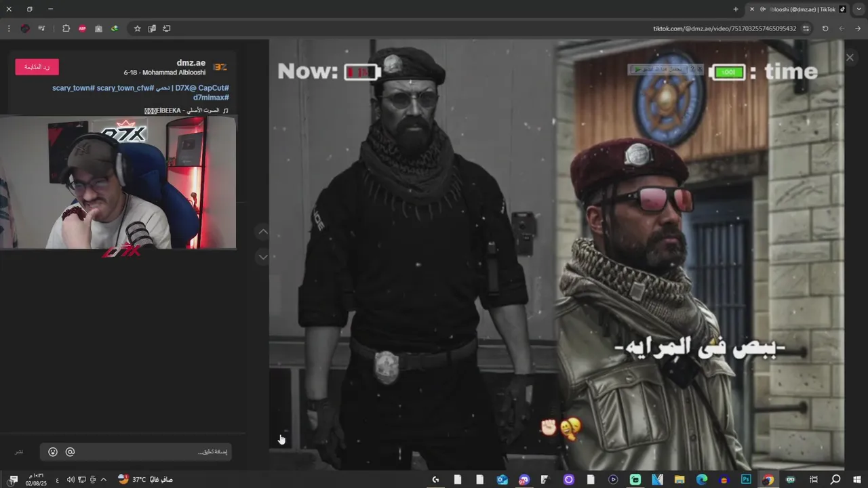The image size is (868, 488).
Task: Go to next video with down arrow
Action: [x=263, y=257]
